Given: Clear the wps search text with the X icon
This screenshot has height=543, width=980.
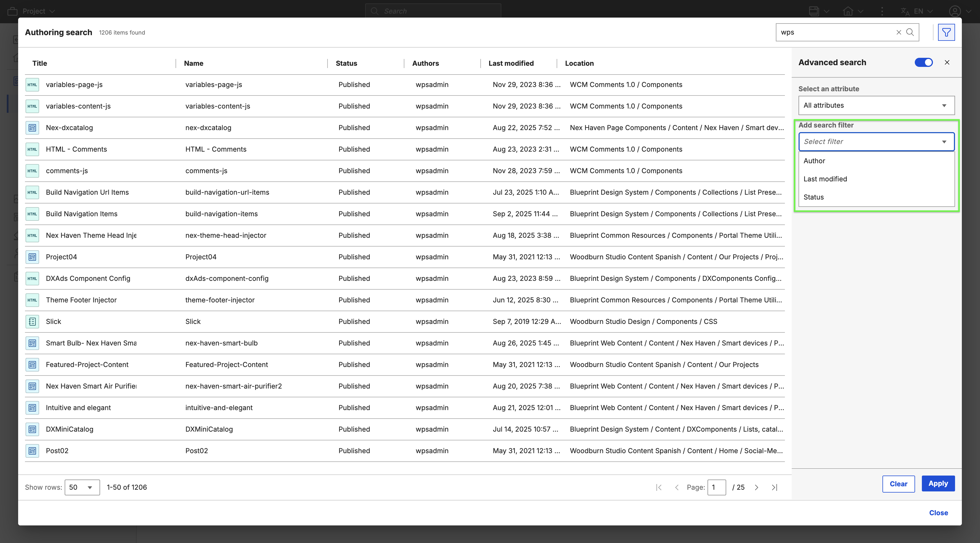Looking at the screenshot, I should (899, 32).
